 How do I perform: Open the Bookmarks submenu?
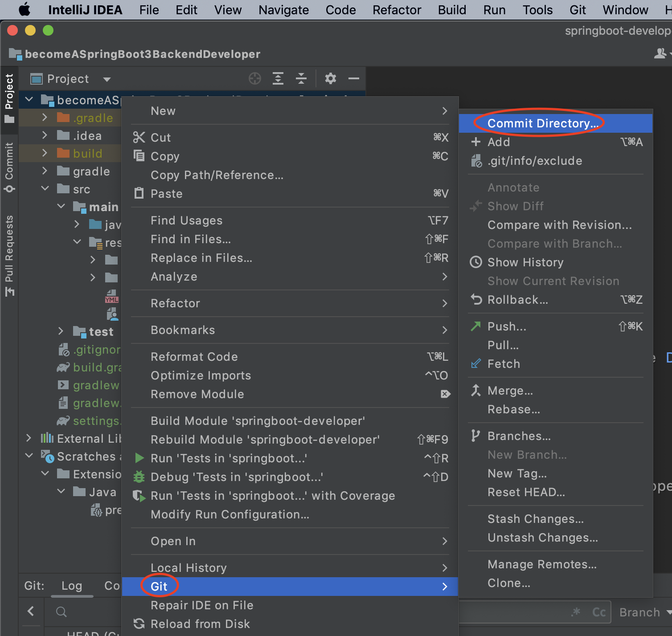tap(290, 330)
